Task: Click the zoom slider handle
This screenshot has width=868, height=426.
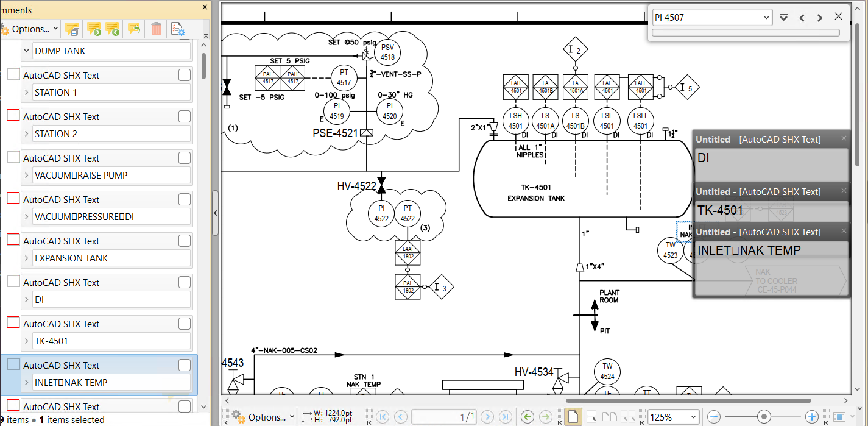Action: coord(763,417)
